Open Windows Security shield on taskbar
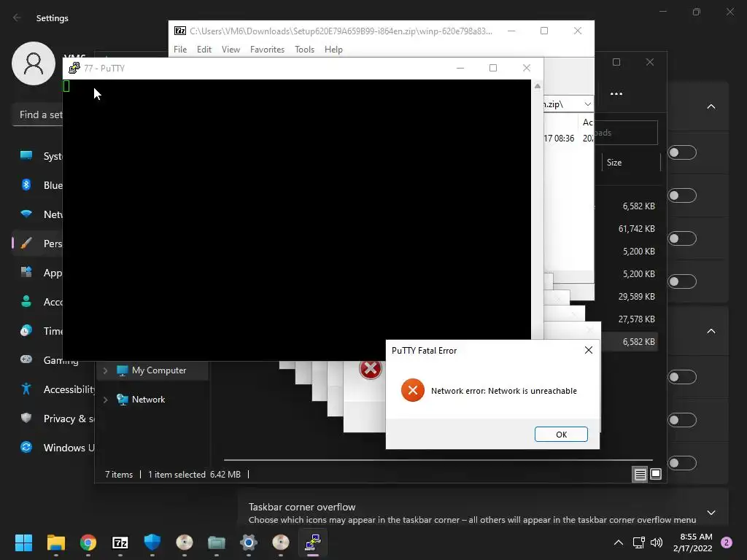 tap(152, 542)
